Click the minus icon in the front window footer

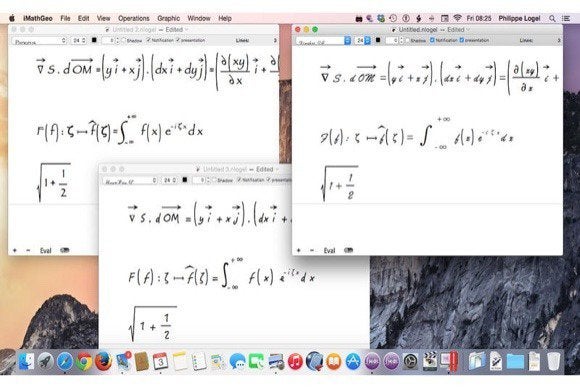tap(312, 250)
